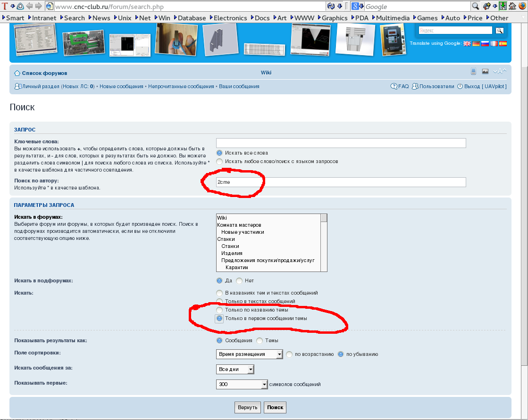Viewport: 528px width, 420px height.
Task: Open the Other bookmarks menu
Action: (x=497, y=18)
